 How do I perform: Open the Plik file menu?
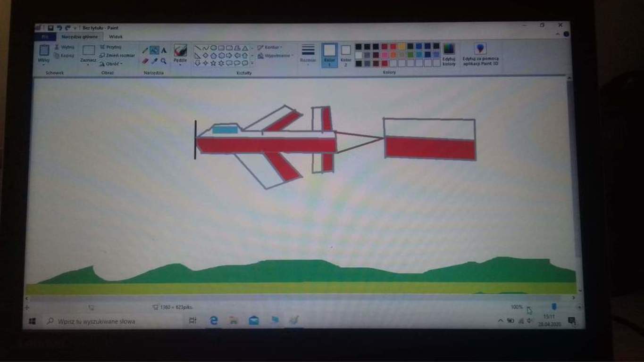click(45, 36)
